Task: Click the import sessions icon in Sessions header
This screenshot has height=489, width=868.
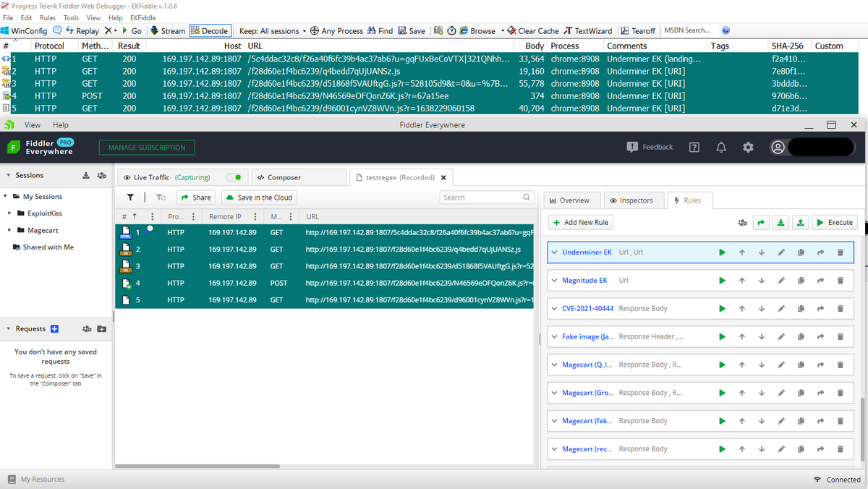Action: 86,176
